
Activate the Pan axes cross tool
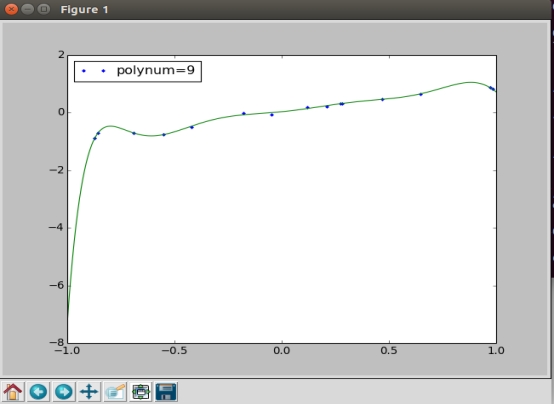coord(89,392)
